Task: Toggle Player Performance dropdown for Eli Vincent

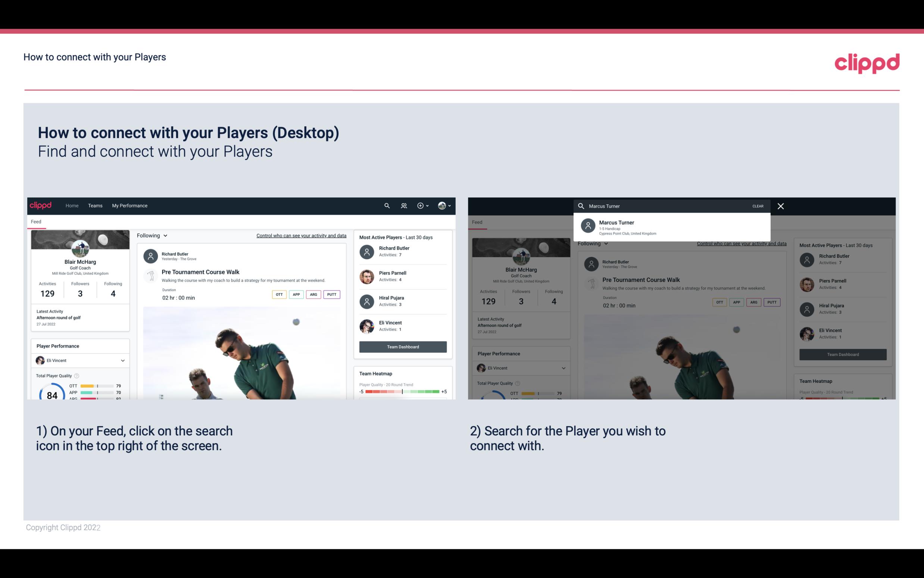Action: click(x=122, y=360)
